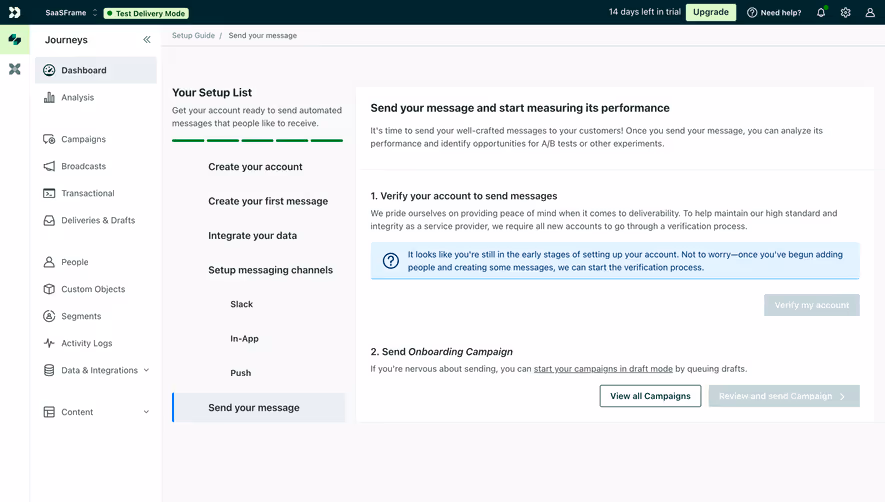The height and width of the screenshot is (502, 885).
Task: Click the Deliveries & Drafts inbox icon
Action: 49,220
